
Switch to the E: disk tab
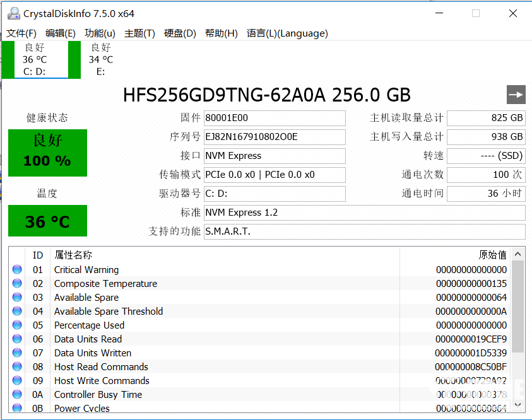(100, 60)
